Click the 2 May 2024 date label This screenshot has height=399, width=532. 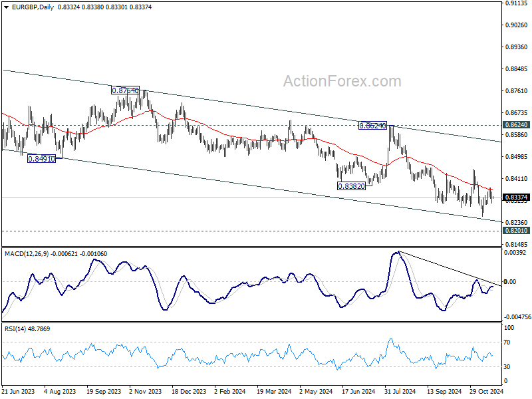[316, 392]
